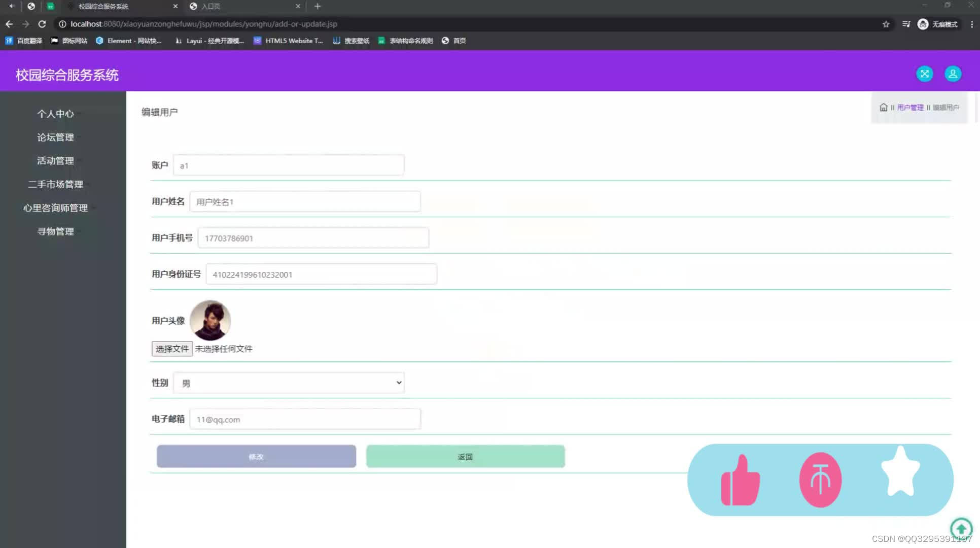Image resolution: width=980 pixels, height=548 pixels.
Task: Click the thumbs-up like icon
Action: [x=740, y=480]
